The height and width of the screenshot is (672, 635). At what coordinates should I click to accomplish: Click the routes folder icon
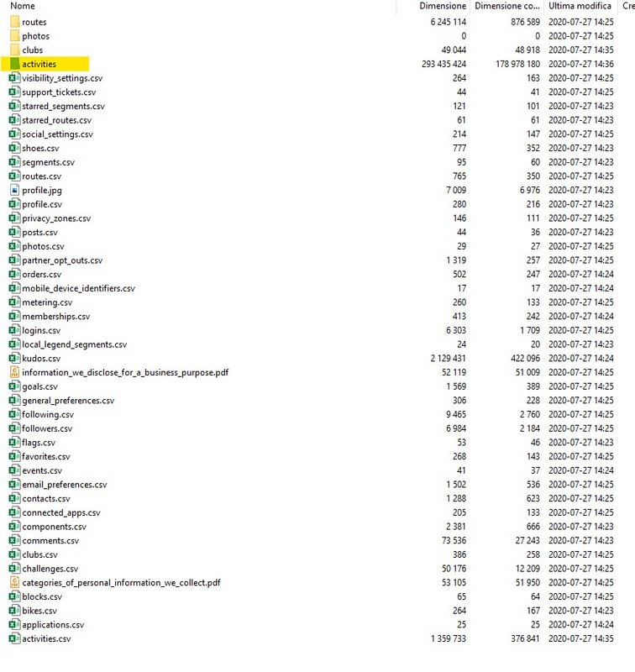(x=14, y=22)
